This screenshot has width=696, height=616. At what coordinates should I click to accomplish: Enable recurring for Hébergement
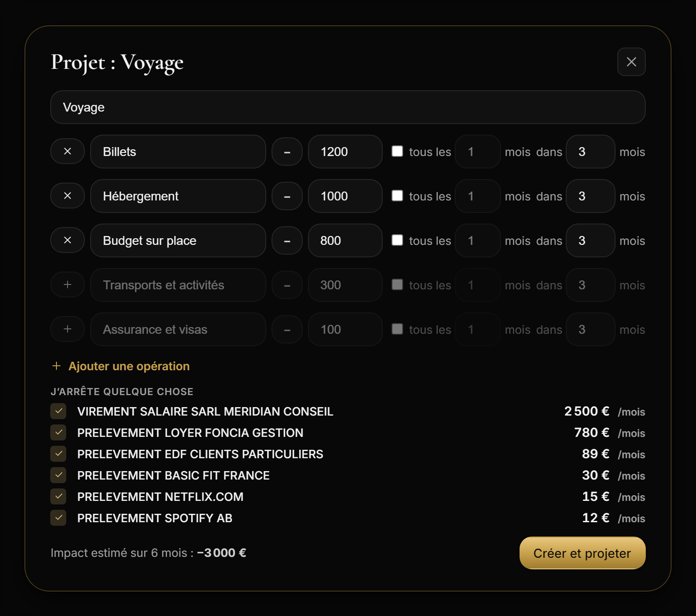coord(397,196)
